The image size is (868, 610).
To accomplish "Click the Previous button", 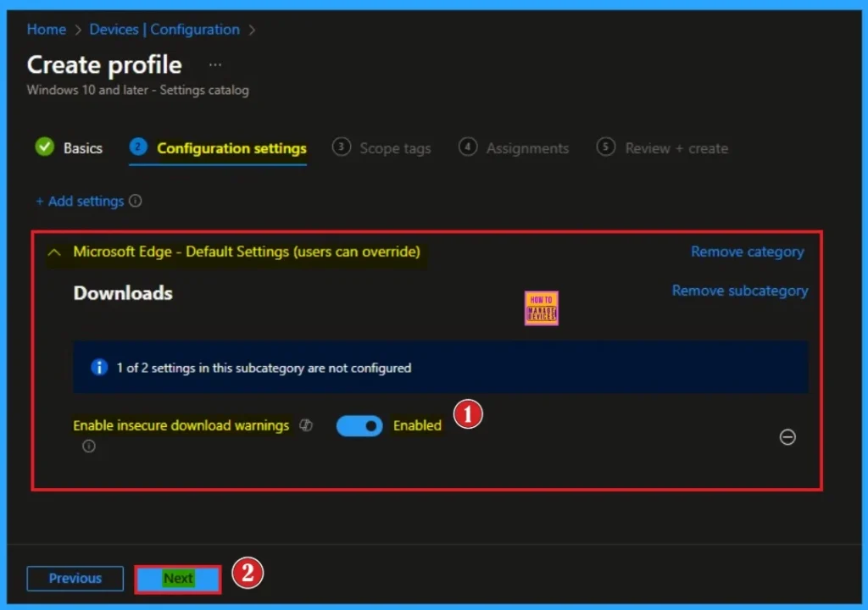I will tap(75, 579).
